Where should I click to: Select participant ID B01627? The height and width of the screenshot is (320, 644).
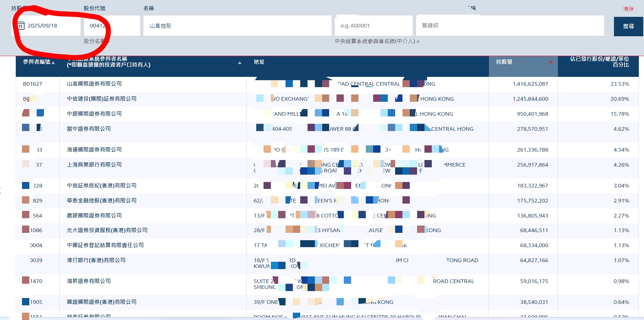(33, 84)
